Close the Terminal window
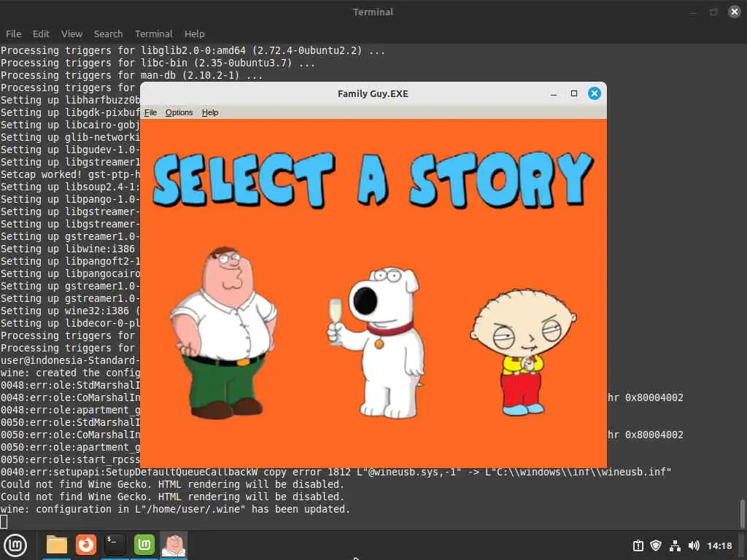Image resolution: width=747 pixels, height=560 pixels. tap(735, 12)
